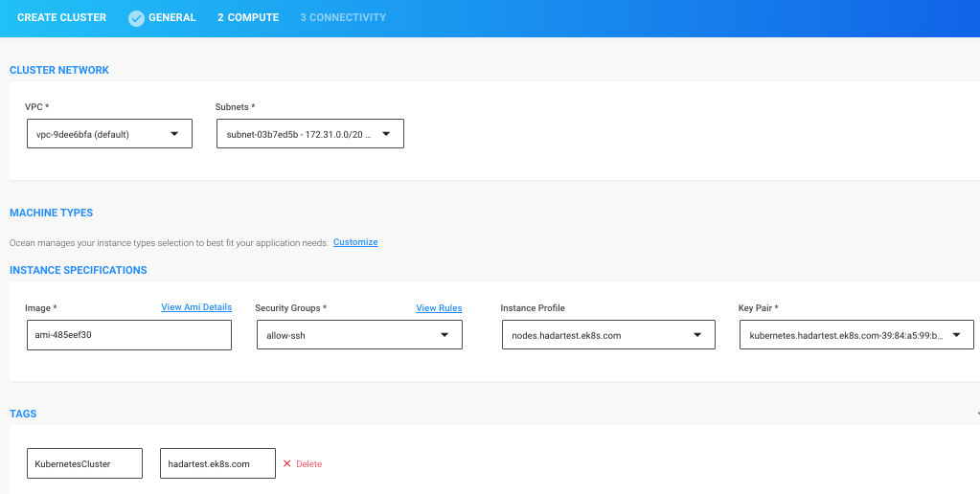980x494 pixels.
Task: Go to the 3 CONNECTIVITY step
Action: pos(343,18)
